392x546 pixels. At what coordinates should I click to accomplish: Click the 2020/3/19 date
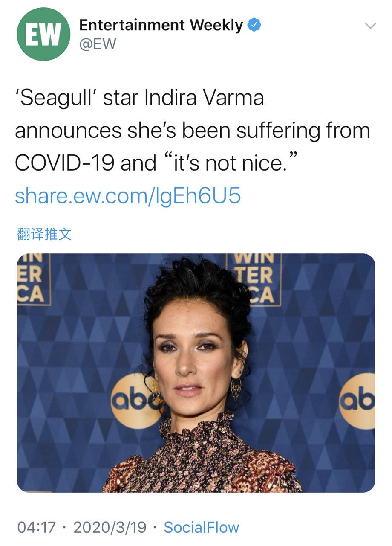tap(110, 527)
